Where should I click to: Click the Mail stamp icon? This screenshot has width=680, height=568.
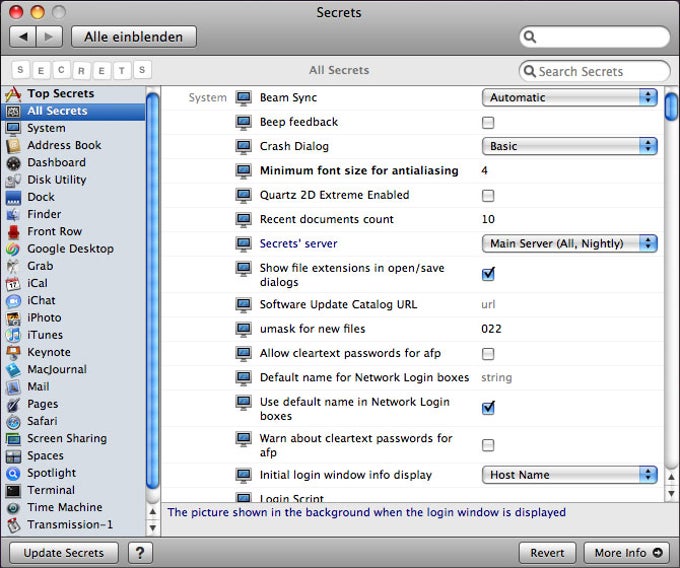(13, 387)
